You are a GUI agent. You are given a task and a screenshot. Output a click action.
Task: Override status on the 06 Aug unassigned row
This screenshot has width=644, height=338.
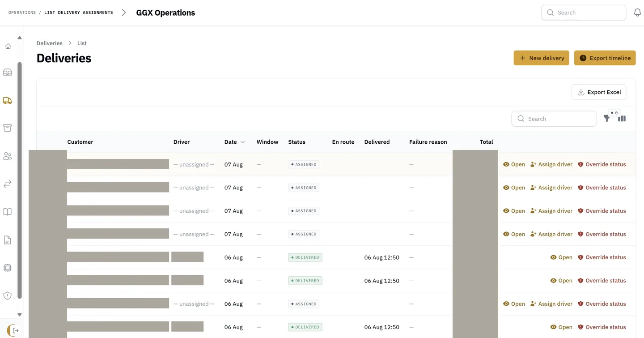click(x=602, y=304)
